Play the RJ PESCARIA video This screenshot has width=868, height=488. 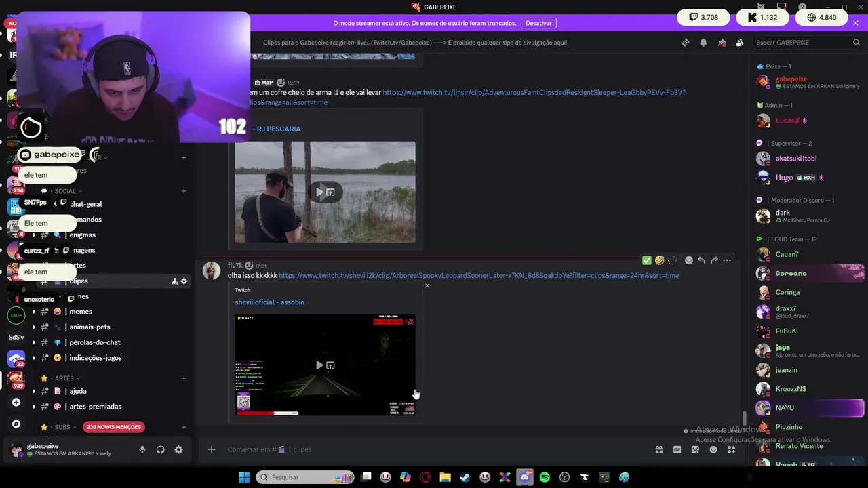click(x=319, y=192)
